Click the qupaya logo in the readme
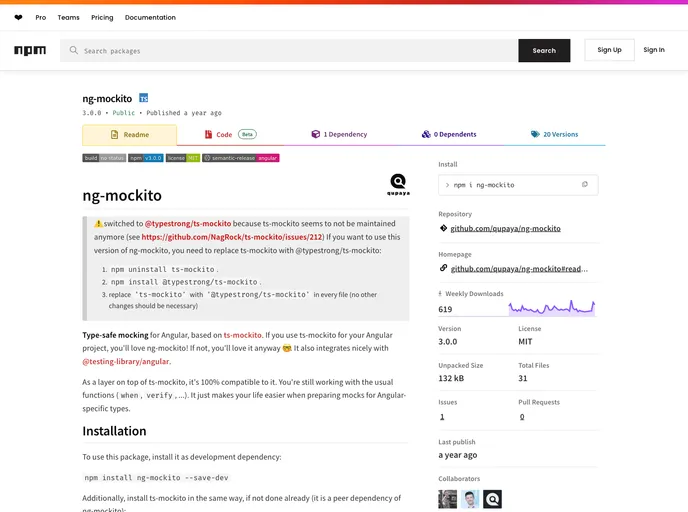The width and height of the screenshot is (688, 512). point(398,185)
